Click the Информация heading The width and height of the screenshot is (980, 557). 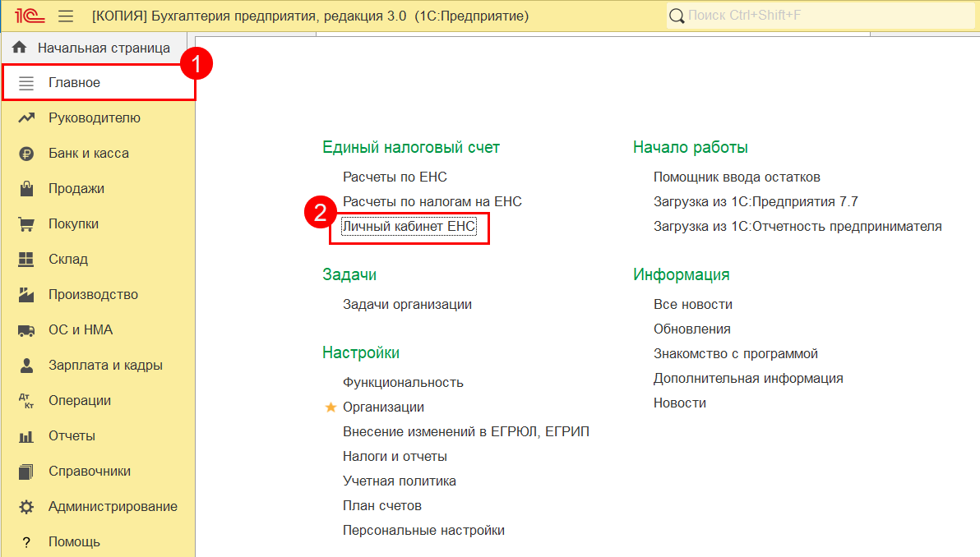coord(682,274)
